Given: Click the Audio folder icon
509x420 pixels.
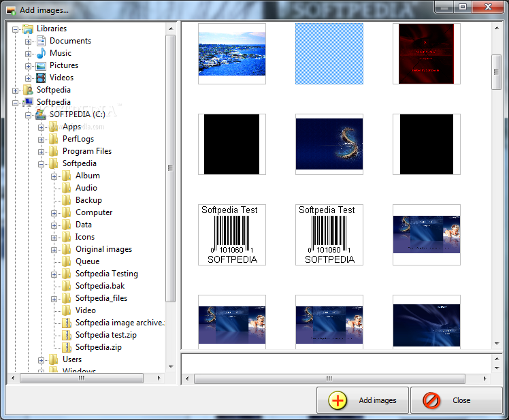Looking at the screenshot, I should click(x=67, y=188).
